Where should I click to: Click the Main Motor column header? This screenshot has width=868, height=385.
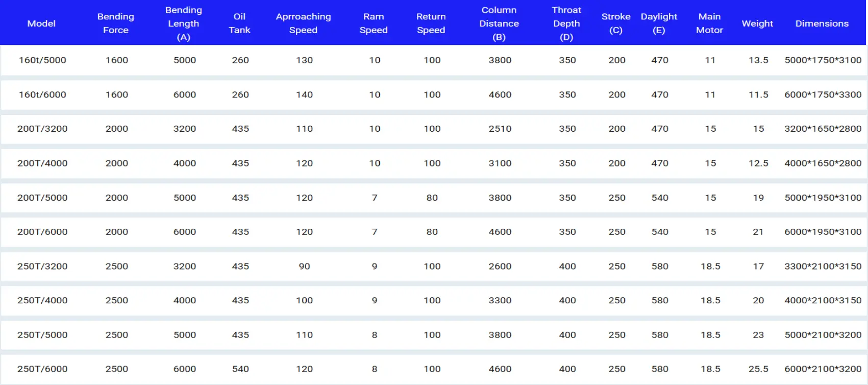709,23
